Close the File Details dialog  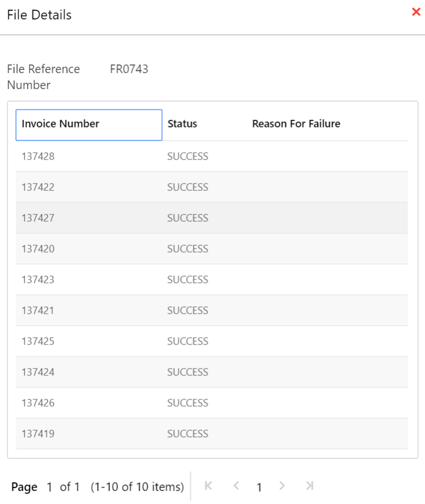416,12
